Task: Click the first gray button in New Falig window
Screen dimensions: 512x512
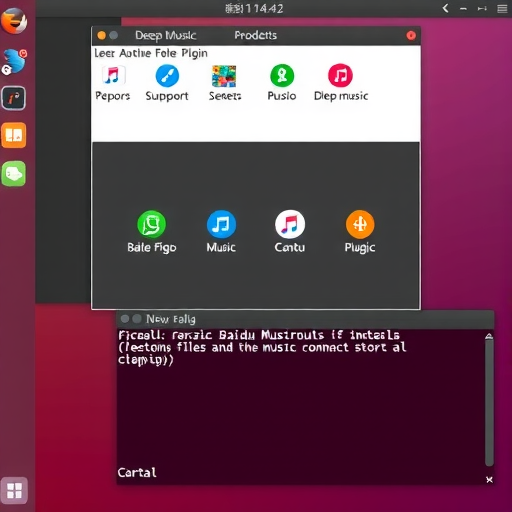Action: (x=125, y=319)
